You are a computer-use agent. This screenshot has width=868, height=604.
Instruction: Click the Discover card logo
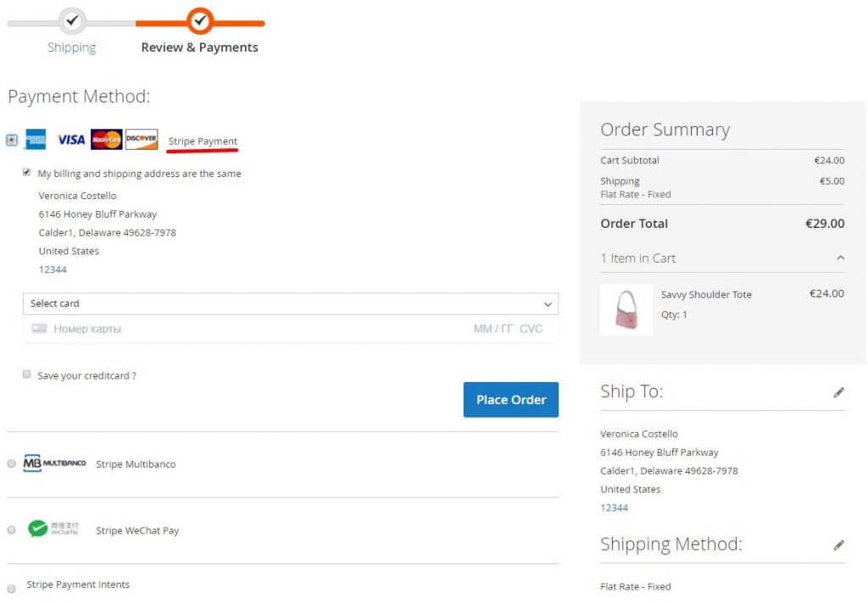pyautogui.click(x=142, y=140)
